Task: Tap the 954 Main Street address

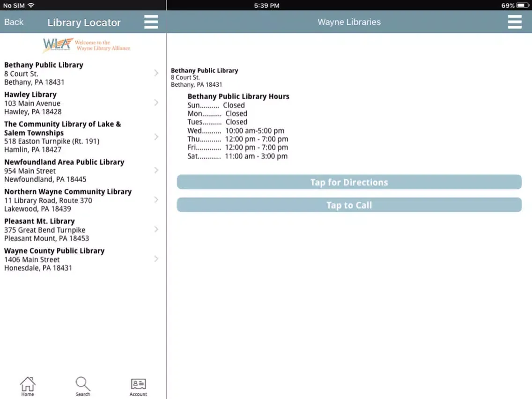Action: pos(30,170)
